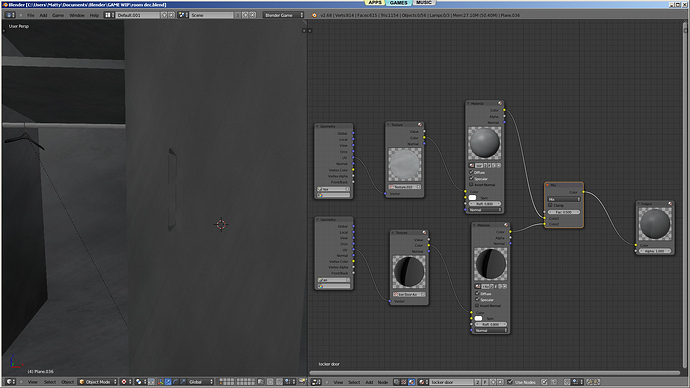
Task: Enable the Use Nodes checkbox
Action: pyautogui.click(x=510, y=382)
